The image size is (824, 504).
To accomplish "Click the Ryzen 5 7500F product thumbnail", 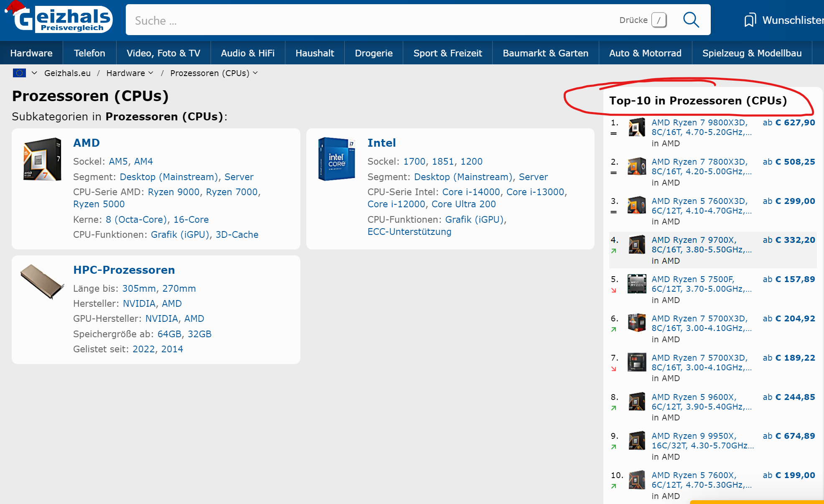I will click(636, 284).
